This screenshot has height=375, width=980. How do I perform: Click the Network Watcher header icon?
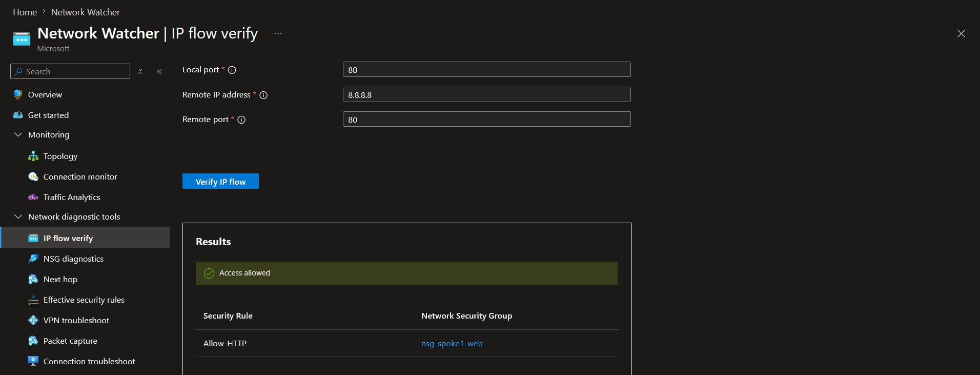pyautogui.click(x=22, y=38)
